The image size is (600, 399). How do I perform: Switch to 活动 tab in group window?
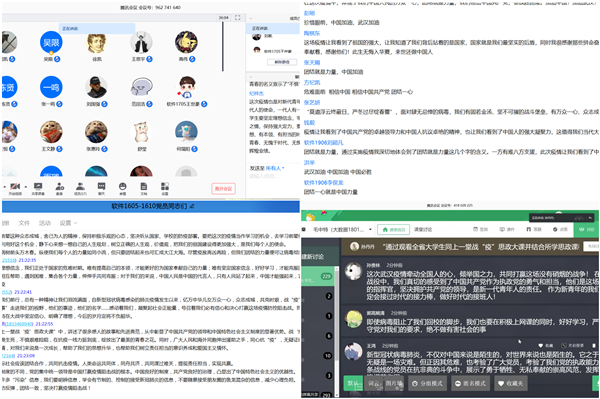click(x=44, y=223)
